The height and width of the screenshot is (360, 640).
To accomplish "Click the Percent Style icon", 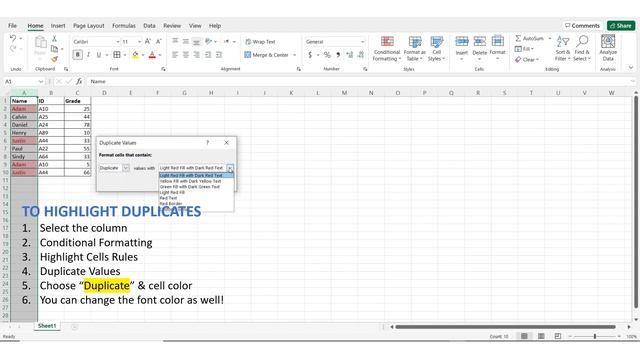I will (327, 55).
